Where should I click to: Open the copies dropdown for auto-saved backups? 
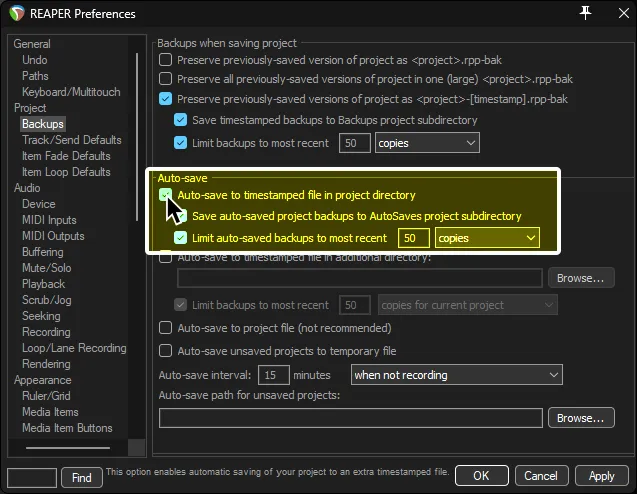point(487,238)
